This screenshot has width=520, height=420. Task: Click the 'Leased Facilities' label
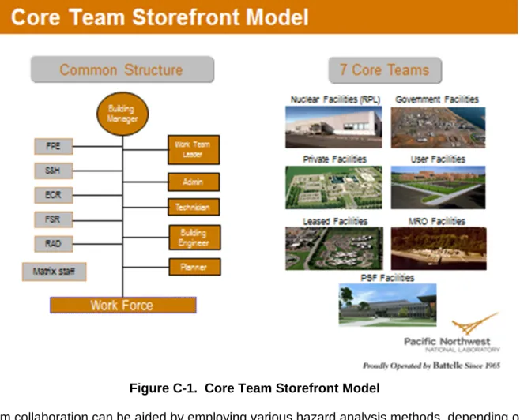tap(335, 221)
